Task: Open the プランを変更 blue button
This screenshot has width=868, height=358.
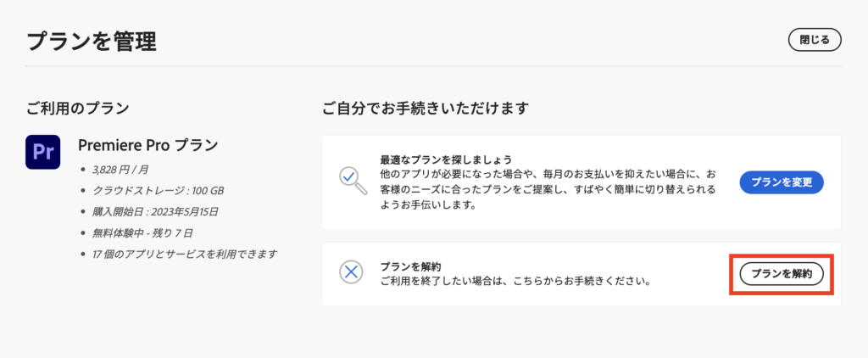Action: click(782, 183)
